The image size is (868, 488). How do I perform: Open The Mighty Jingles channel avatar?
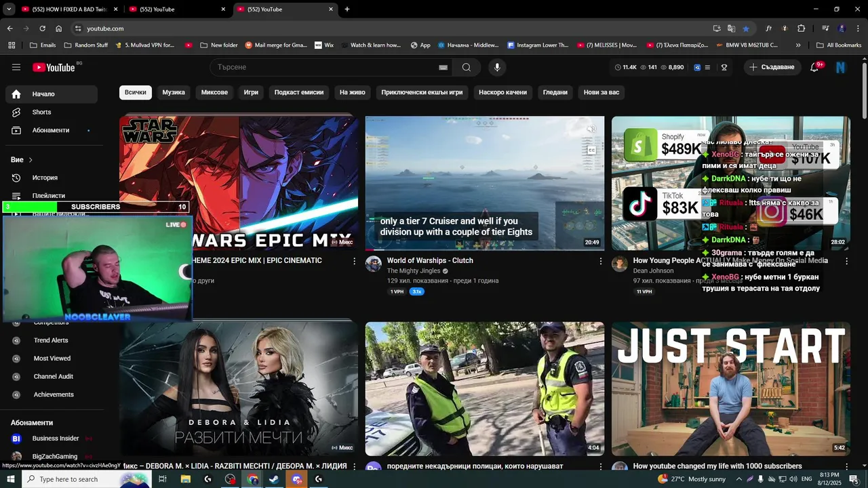coord(374,264)
